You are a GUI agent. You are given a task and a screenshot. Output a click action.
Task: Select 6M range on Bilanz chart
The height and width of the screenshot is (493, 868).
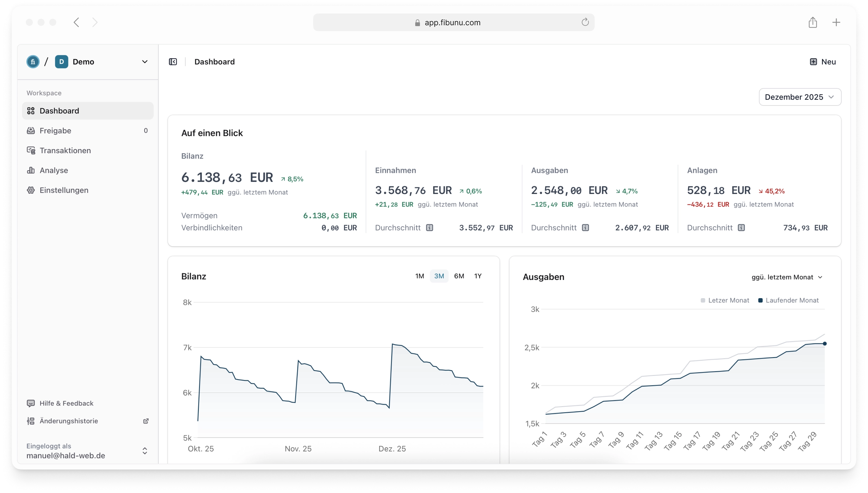[459, 276]
